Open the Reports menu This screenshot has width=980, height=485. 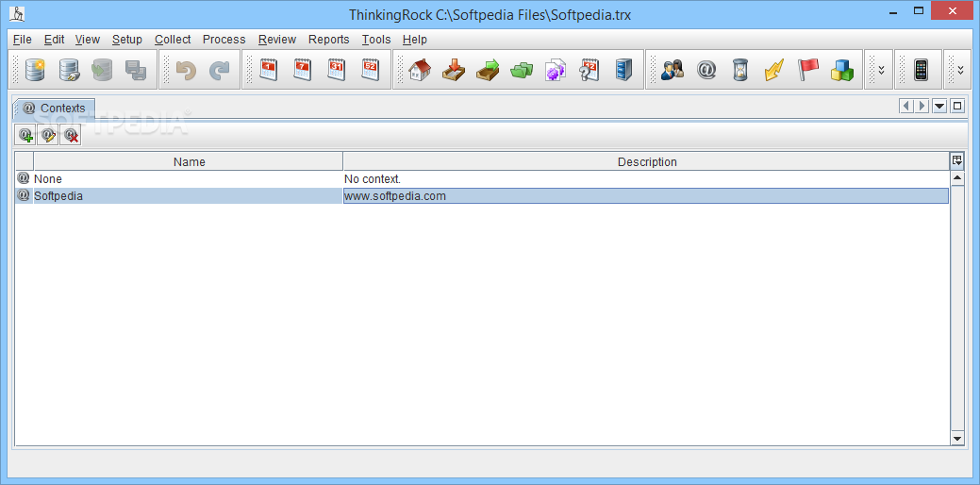pyautogui.click(x=329, y=40)
